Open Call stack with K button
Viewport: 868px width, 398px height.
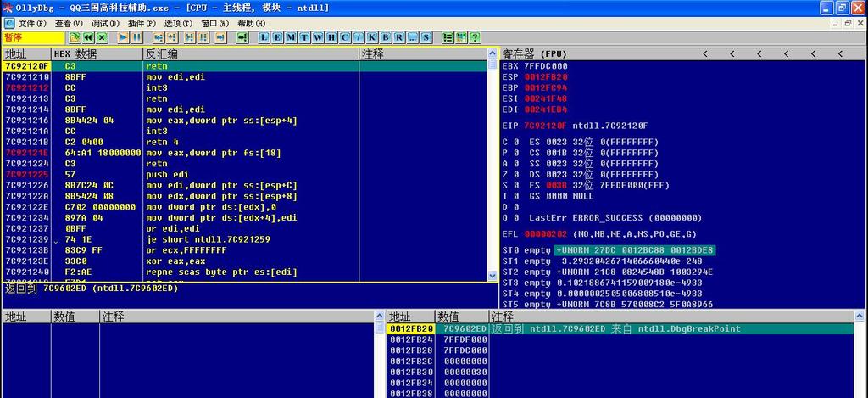372,37
